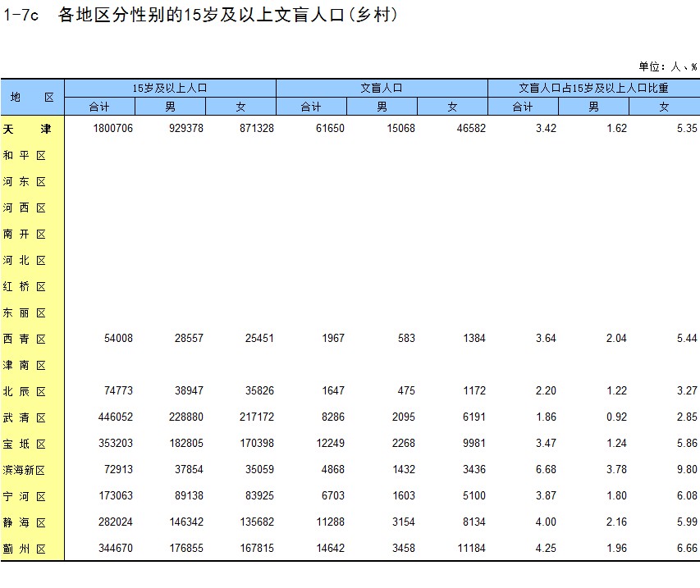Click the cell with value 173063
This screenshot has width=700, height=588.
pos(116,496)
